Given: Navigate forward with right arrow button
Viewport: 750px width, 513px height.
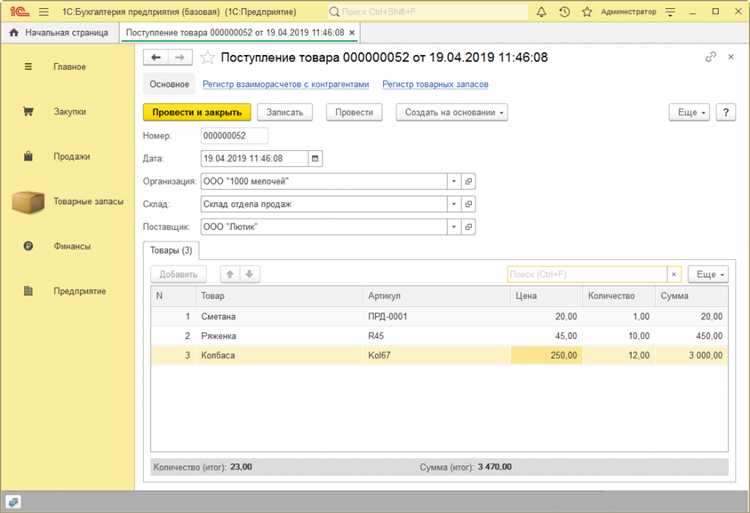Looking at the screenshot, I should pos(180,57).
